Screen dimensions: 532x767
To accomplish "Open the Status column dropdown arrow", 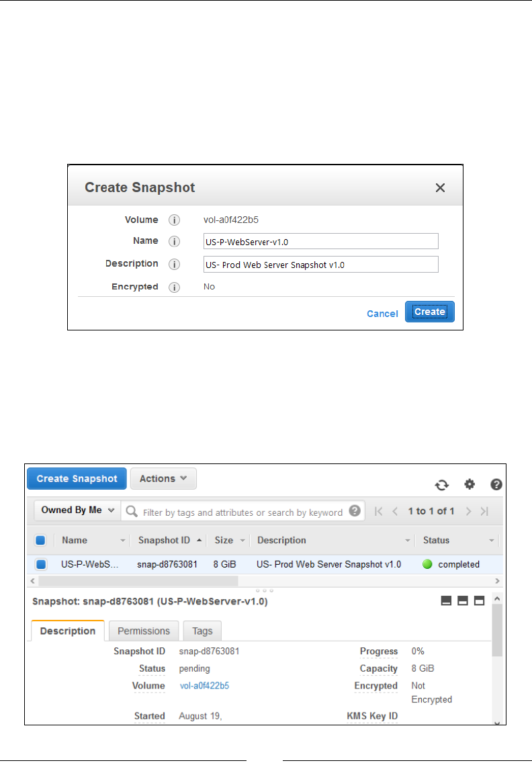I will (491, 541).
